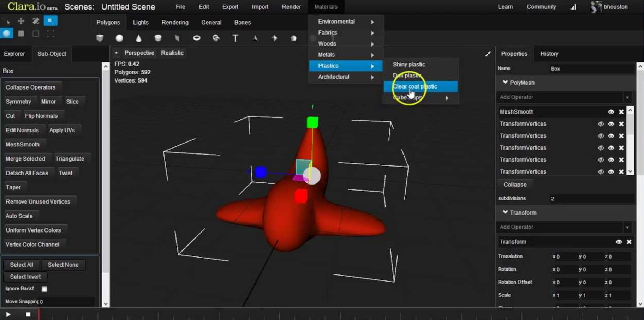
Task: Toggle visibility of the MeshSmooth operator
Action: 611,112
